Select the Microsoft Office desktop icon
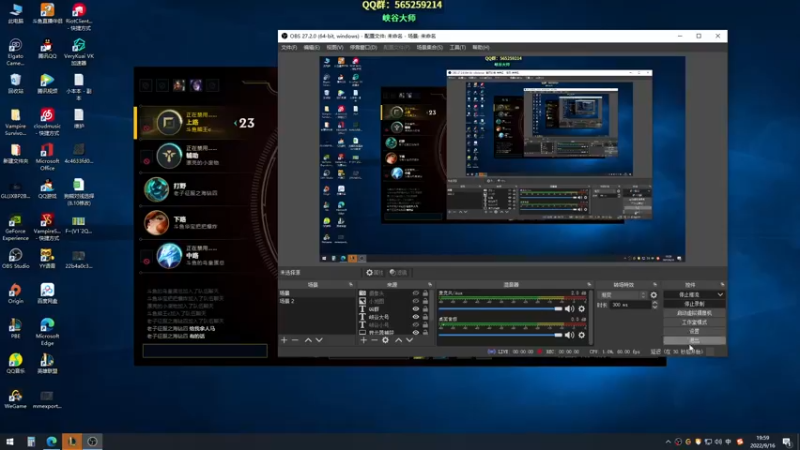The image size is (800, 450). point(47,157)
